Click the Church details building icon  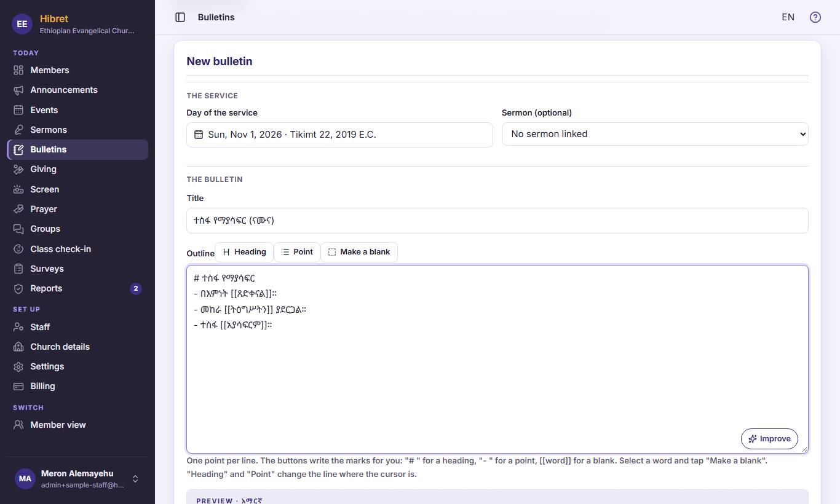click(x=18, y=347)
